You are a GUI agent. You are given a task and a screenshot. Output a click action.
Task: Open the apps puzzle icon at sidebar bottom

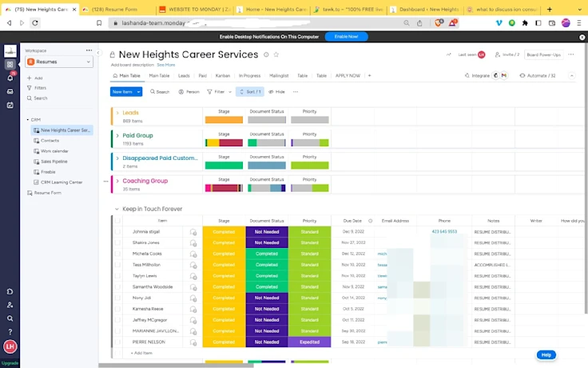[x=10, y=291]
